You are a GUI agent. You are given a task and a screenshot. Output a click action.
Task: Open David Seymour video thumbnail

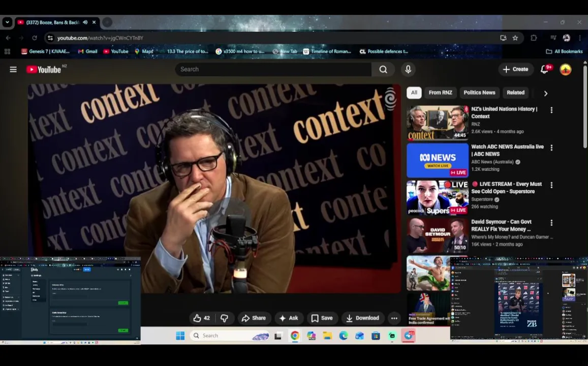pos(438,236)
